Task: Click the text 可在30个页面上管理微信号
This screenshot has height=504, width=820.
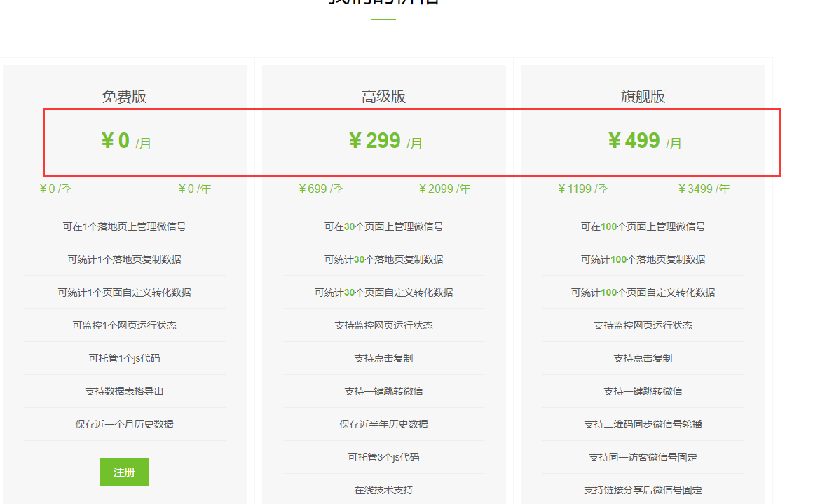Action: pos(384,226)
